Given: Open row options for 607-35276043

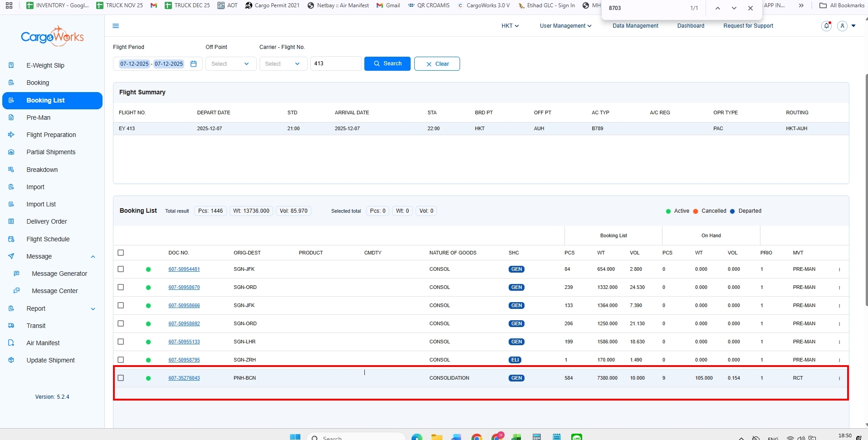Looking at the screenshot, I should [x=839, y=378].
